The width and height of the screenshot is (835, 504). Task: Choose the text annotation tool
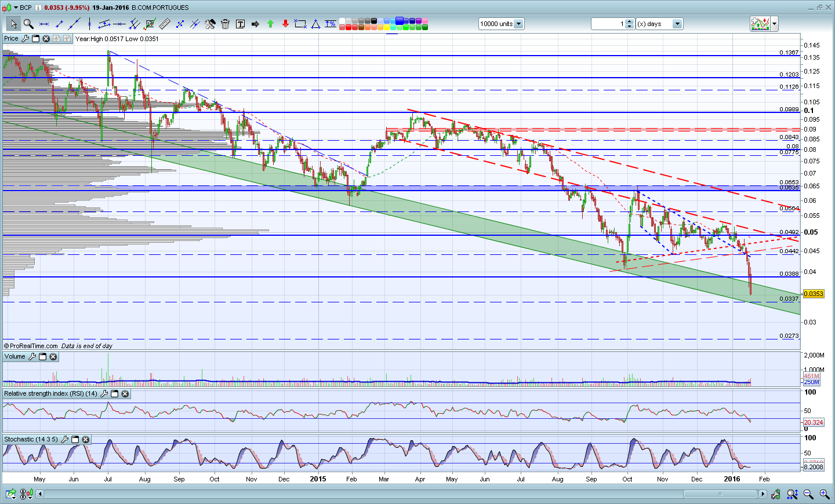tap(240, 24)
